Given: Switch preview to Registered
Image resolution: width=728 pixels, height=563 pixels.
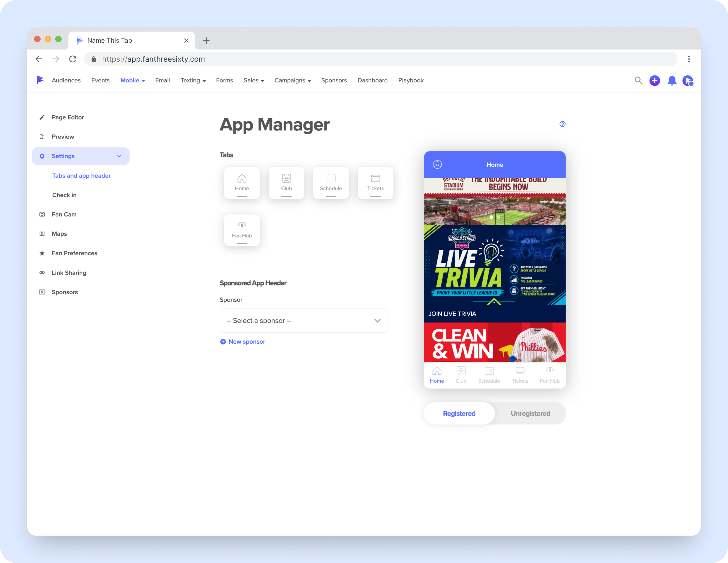Looking at the screenshot, I should pos(459,414).
